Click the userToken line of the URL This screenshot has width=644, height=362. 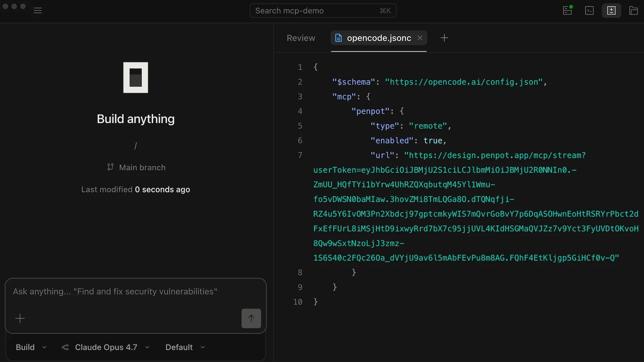(445, 170)
